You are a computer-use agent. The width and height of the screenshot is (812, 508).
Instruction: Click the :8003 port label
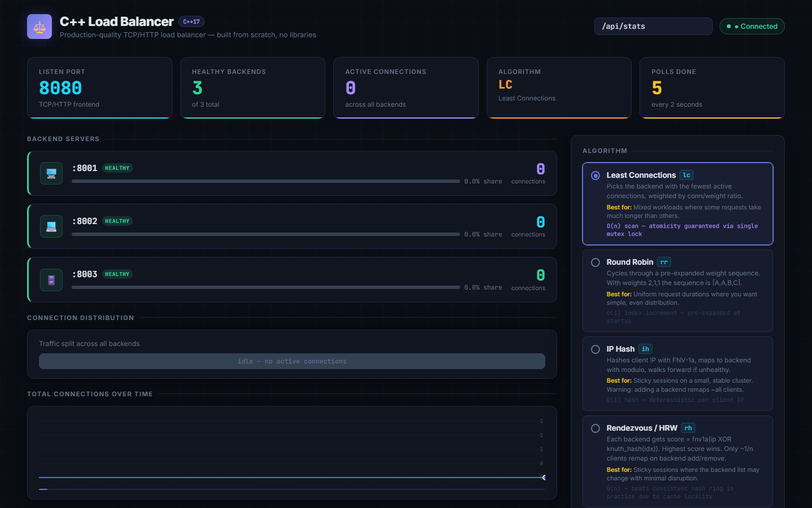coord(85,274)
